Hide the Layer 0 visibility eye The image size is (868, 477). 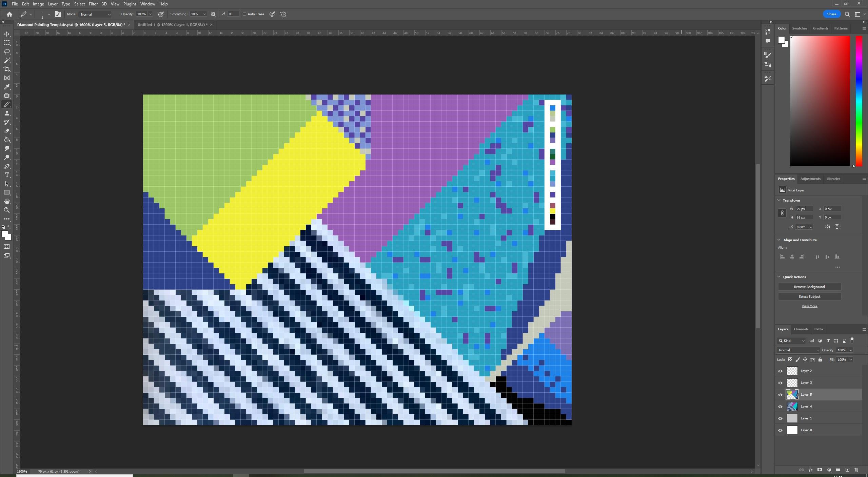[x=780, y=430]
